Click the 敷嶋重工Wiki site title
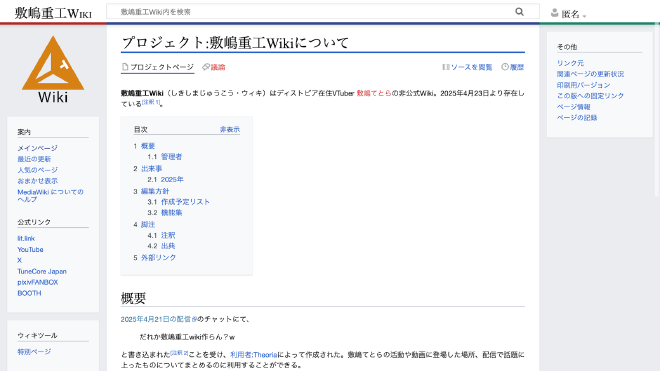Screen dimensions: 660x371 (x=53, y=13)
